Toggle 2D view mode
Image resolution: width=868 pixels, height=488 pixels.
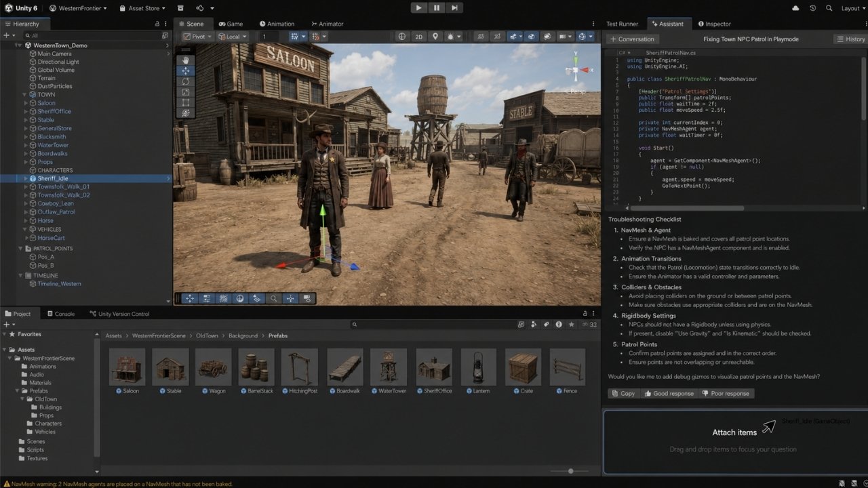click(419, 37)
